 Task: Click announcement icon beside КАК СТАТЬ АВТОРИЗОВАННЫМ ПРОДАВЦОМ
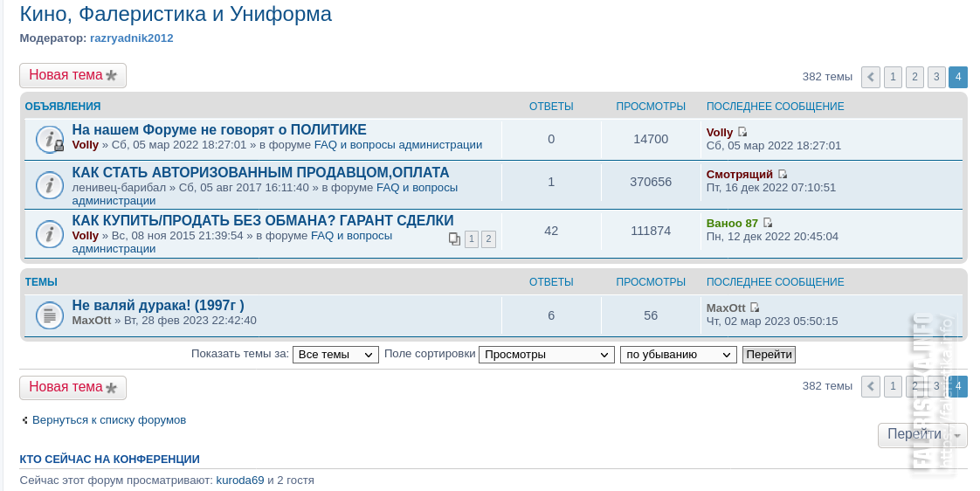tap(50, 185)
